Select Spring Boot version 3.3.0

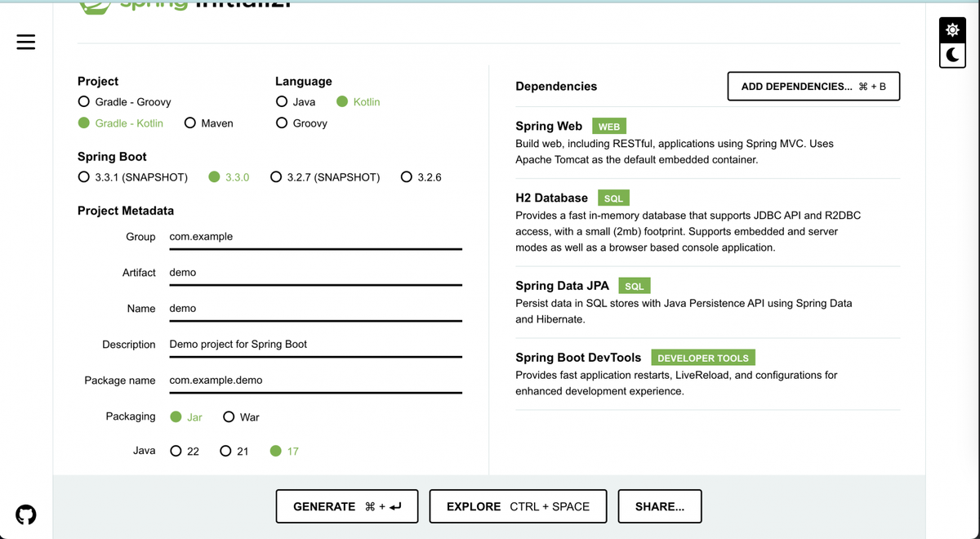(229, 177)
